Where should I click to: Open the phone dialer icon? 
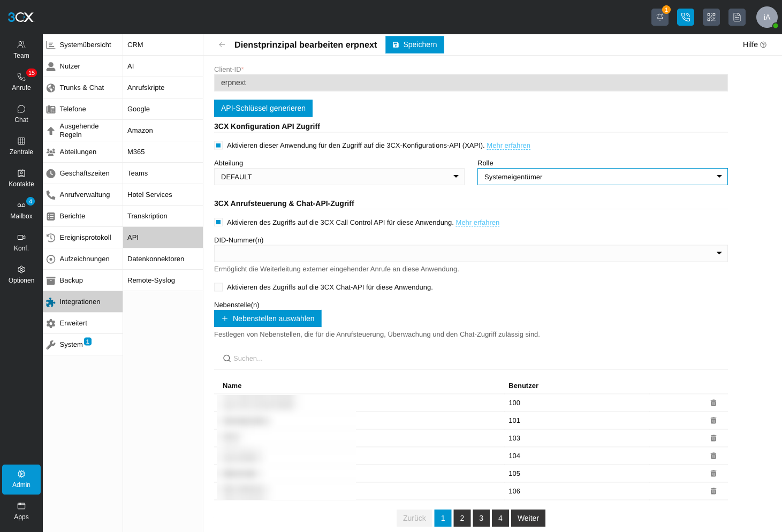[686, 17]
